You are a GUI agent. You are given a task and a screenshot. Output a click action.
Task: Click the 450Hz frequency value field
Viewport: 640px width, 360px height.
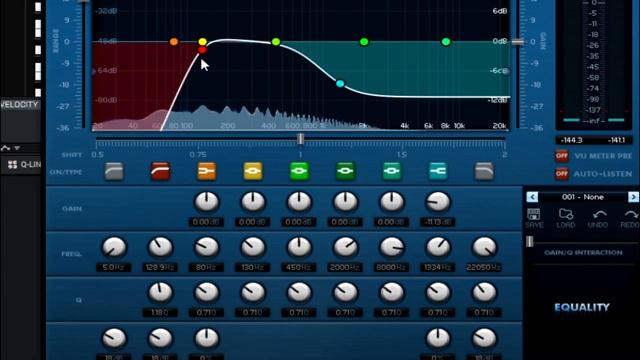[299, 267]
